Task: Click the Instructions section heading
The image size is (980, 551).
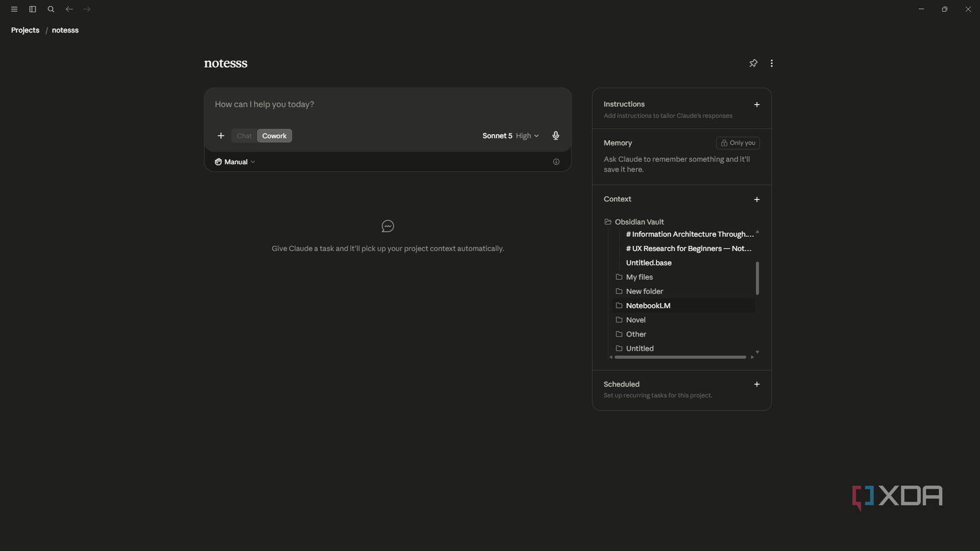Action: click(x=624, y=104)
